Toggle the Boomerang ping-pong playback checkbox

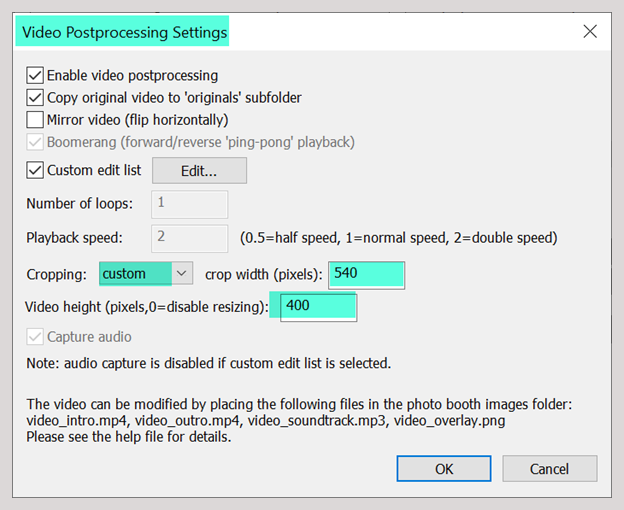(x=35, y=142)
